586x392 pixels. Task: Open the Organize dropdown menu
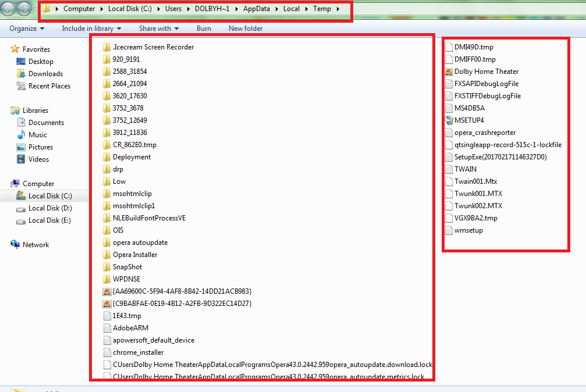tap(27, 28)
